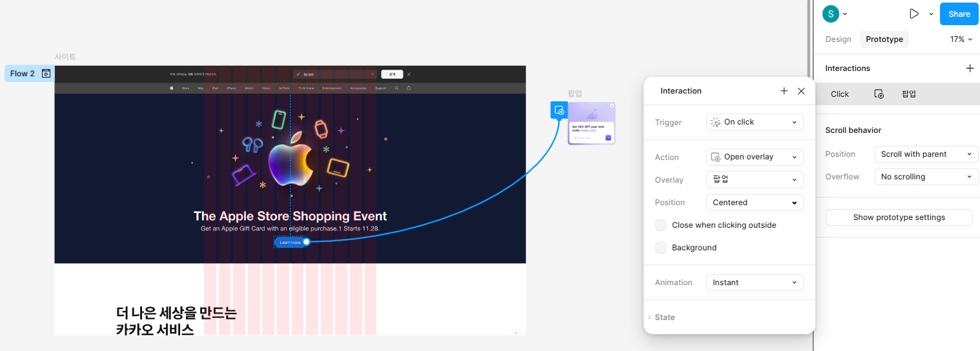
Task: Click the 팝업 text in Click interaction row
Action: (x=909, y=94)
